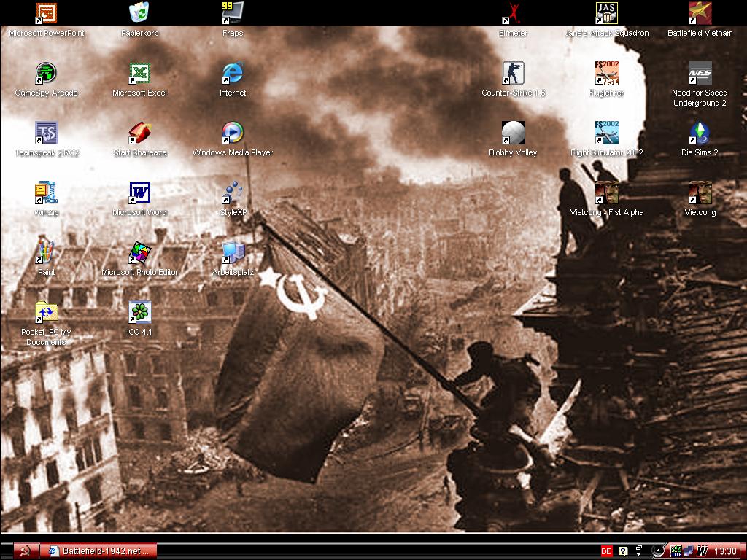Open the Blobby Volley game icon

(513, 133)
